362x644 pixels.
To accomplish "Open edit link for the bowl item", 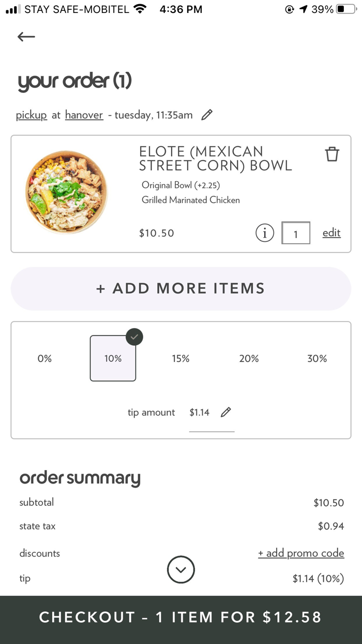I will pyautogui.click(x=331, y=233).
